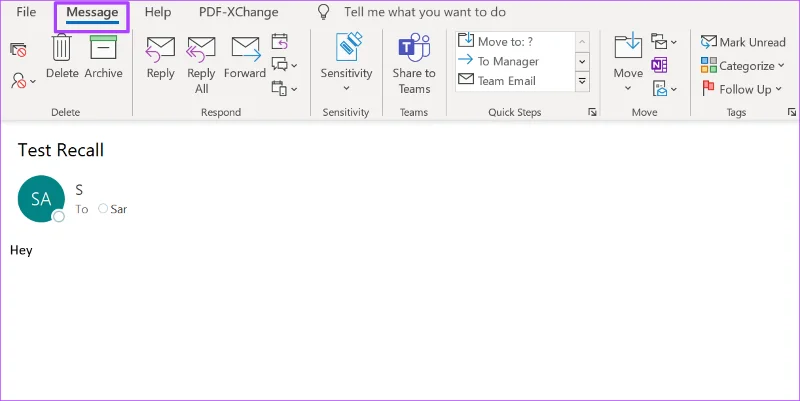The height and width of the screenshot is (401, 800).
Task: Open the PDF-XChange tab
Action: click(239, 12)
